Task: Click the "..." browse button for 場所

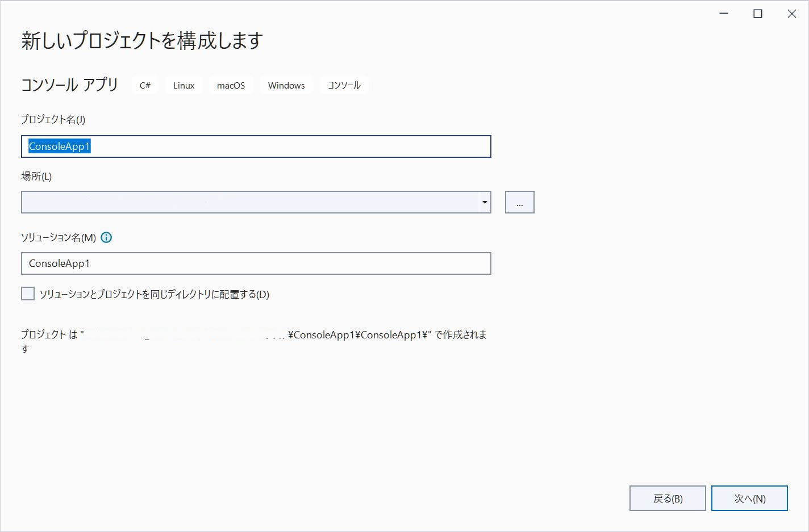Action: 519,202
